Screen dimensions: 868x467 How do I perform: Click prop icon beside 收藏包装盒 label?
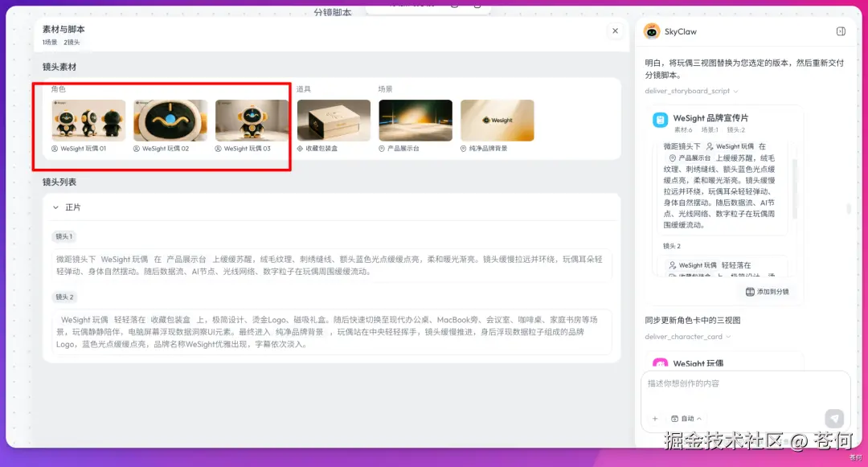(300, 149)
